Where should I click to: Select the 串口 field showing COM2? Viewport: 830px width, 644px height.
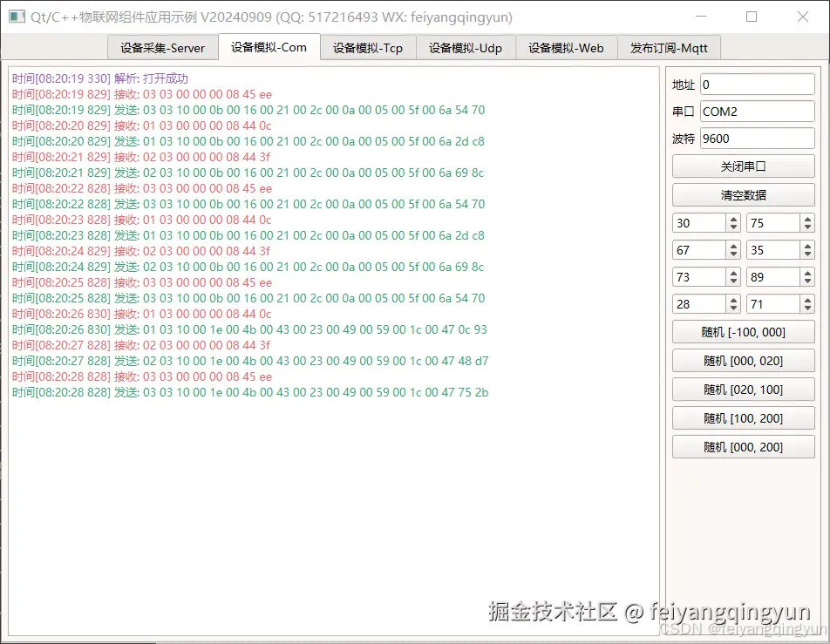(x=757, y=111)
